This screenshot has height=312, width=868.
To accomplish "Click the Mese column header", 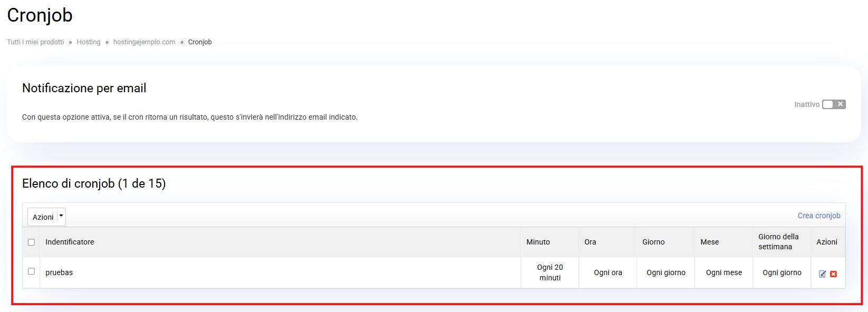I will pos(709,242).
